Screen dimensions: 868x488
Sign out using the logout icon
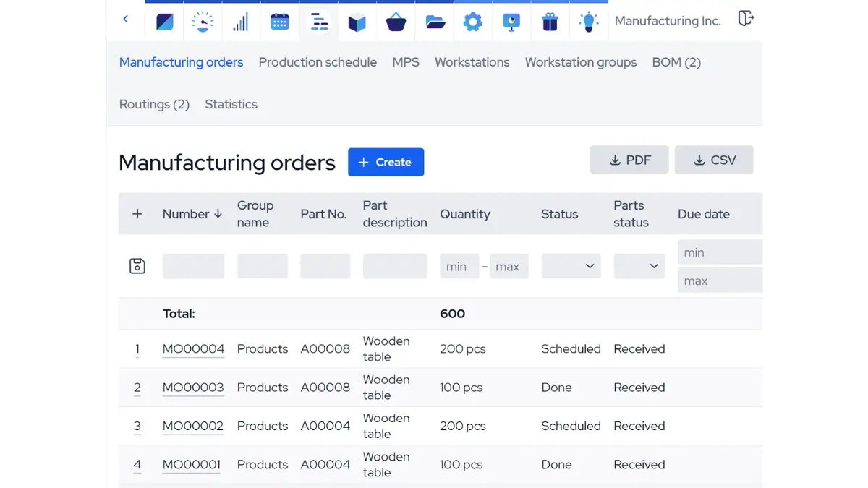746,20
